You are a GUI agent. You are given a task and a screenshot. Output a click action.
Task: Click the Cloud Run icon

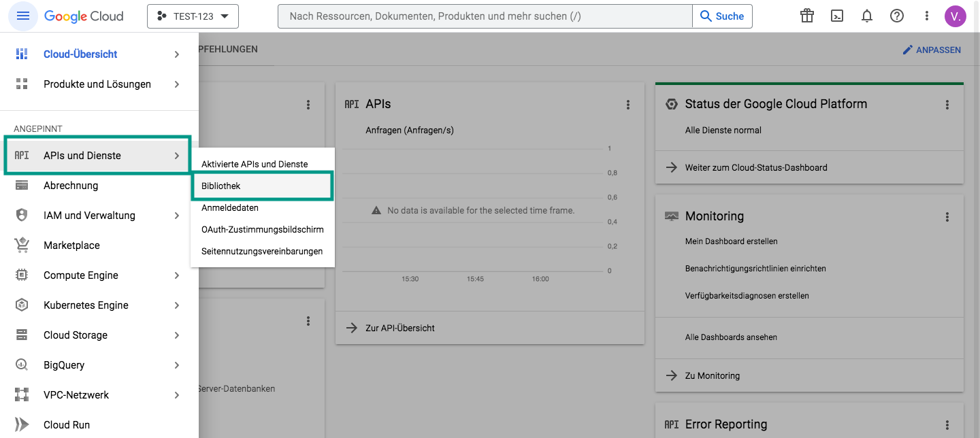pyautogui.click(x=22, y=425)
